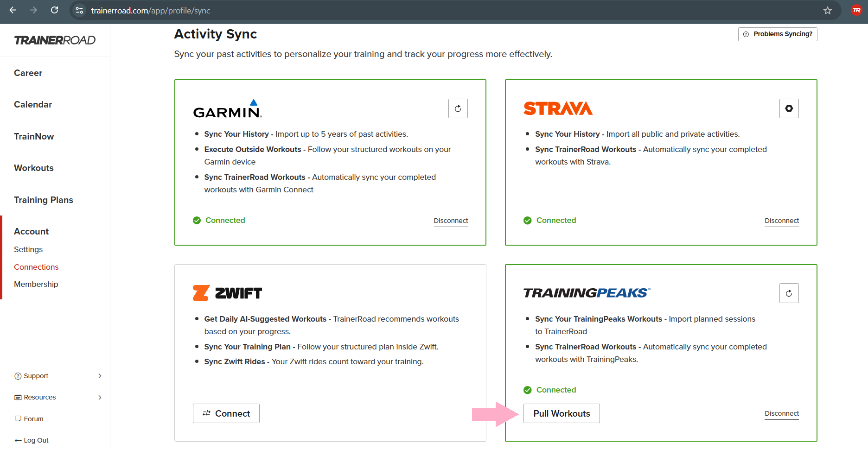Open Membership under Account
Image resolution: width=868 pixels, height=450 pixels.
[x=36, y=284]
